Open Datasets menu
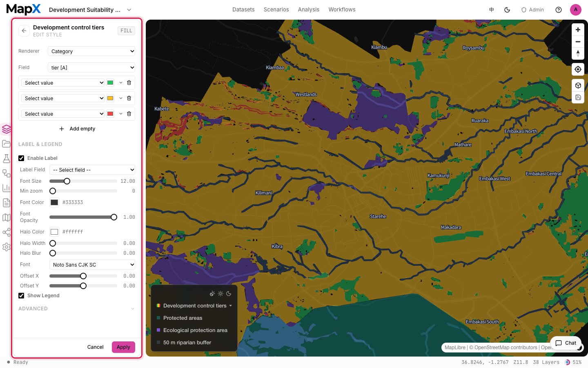The height and width of the screenshot is (368, 588). pyautogui.click(x=243, y=9)
